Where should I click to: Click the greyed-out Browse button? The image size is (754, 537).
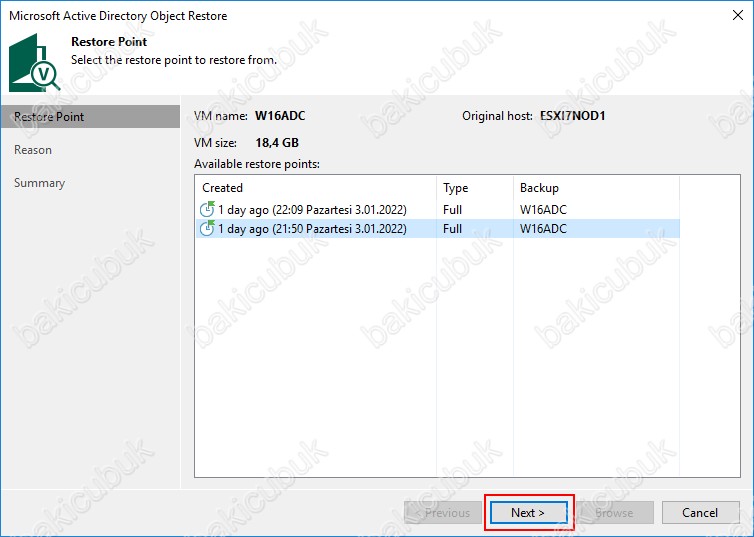pyautogui.click(x=615, y=512)
